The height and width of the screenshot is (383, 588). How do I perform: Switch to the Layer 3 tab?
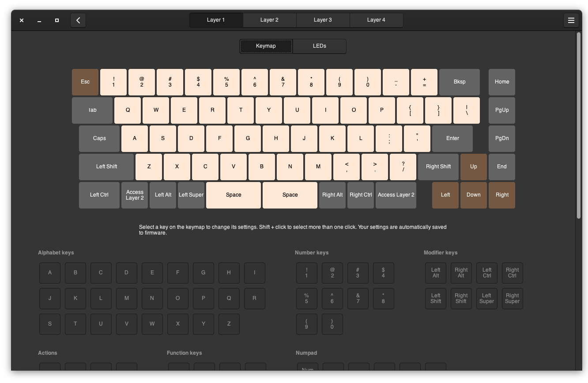pos(323,20)
